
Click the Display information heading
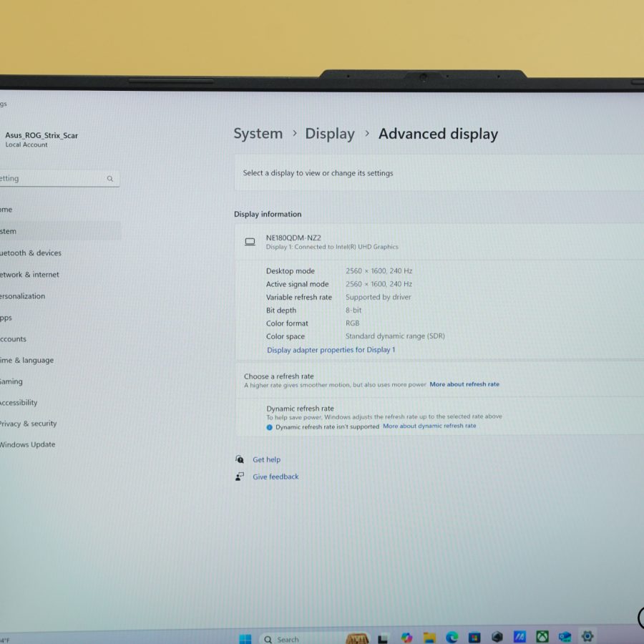[268, 214]
